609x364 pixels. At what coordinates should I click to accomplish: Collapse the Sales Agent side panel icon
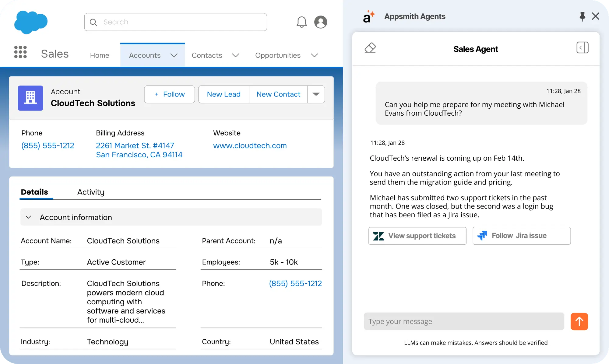(x=582, y=48)
